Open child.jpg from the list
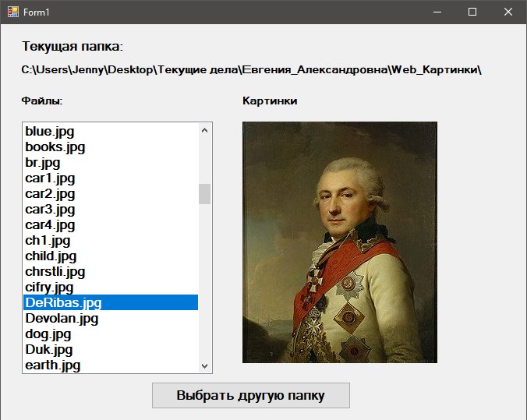The width and height of the screenshot is (527, 420). pyautogui.click(x=51, y=256)
